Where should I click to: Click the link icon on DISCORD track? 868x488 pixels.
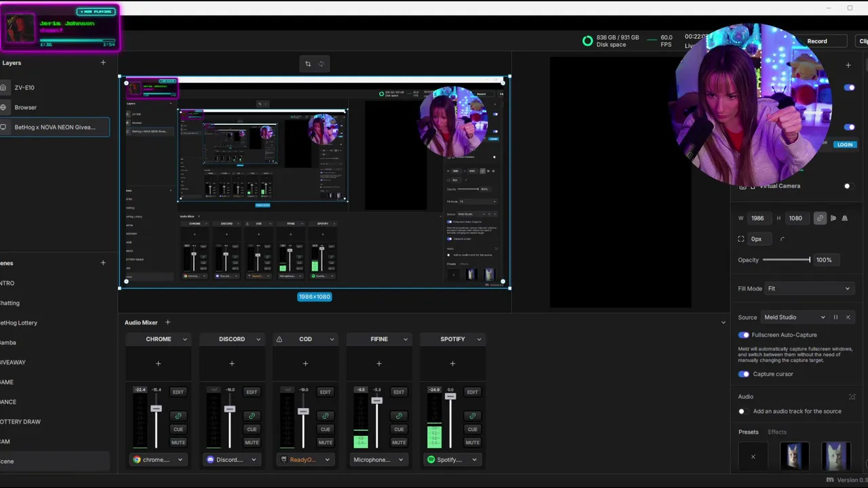click(x=252, y=415)
